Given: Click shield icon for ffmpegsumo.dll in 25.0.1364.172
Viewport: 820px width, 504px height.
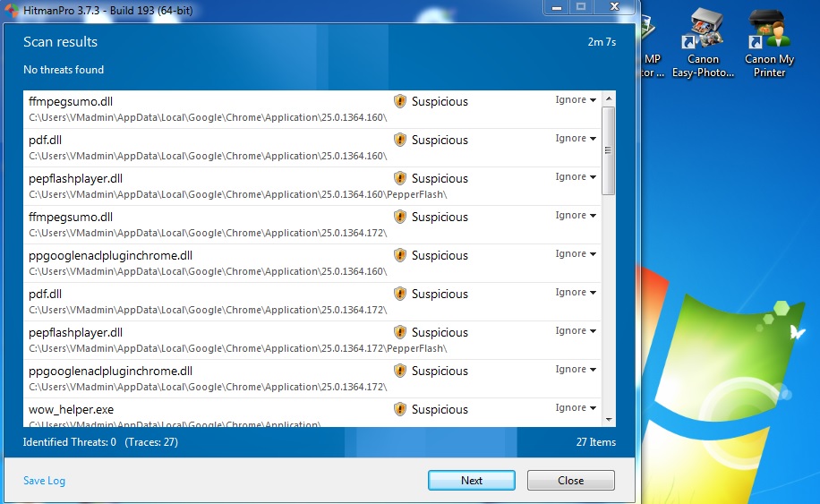Looking at the screenshot, I should point(400,217).
